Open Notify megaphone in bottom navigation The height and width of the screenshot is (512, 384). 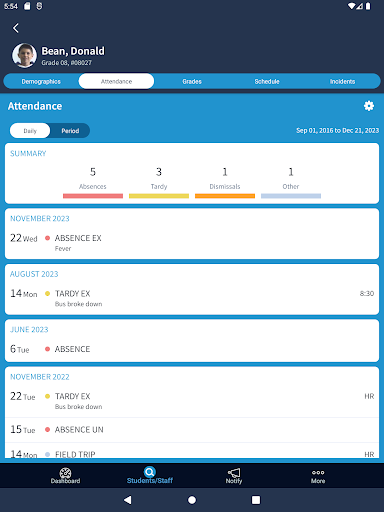(234, 476)
